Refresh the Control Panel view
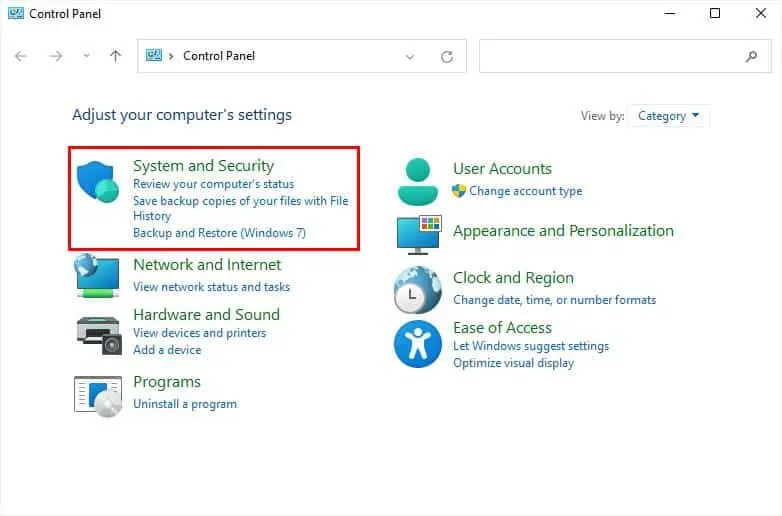This screenshot has width=782, height=516. click(447, 57)
